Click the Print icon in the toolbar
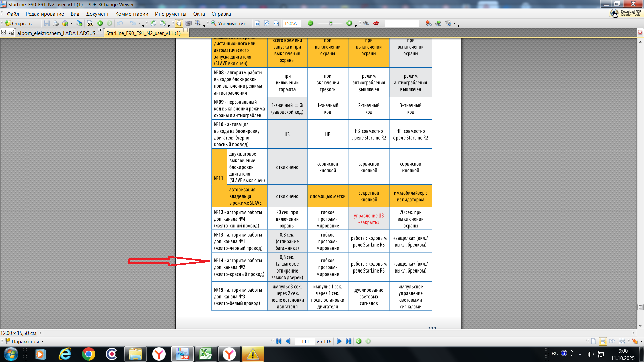This screenshot has height=362, width=644. (x=56, y=23)
